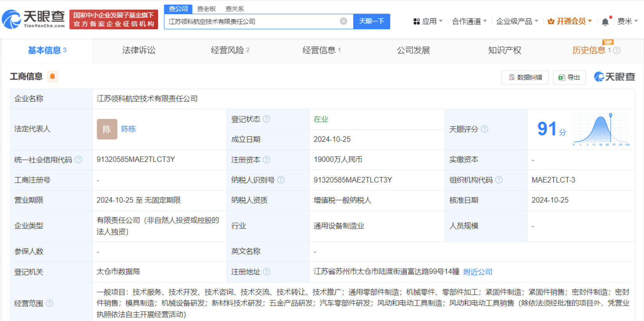Image resolution: width=644 pixels, height=321 pixels.
Task: Open the 费米 user account menu
Action: 627,21
